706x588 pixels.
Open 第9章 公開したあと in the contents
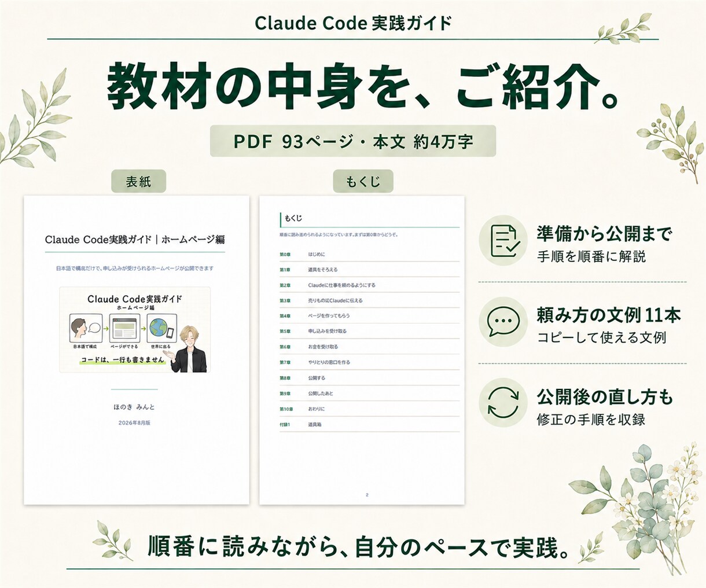(x=369, y=394)
